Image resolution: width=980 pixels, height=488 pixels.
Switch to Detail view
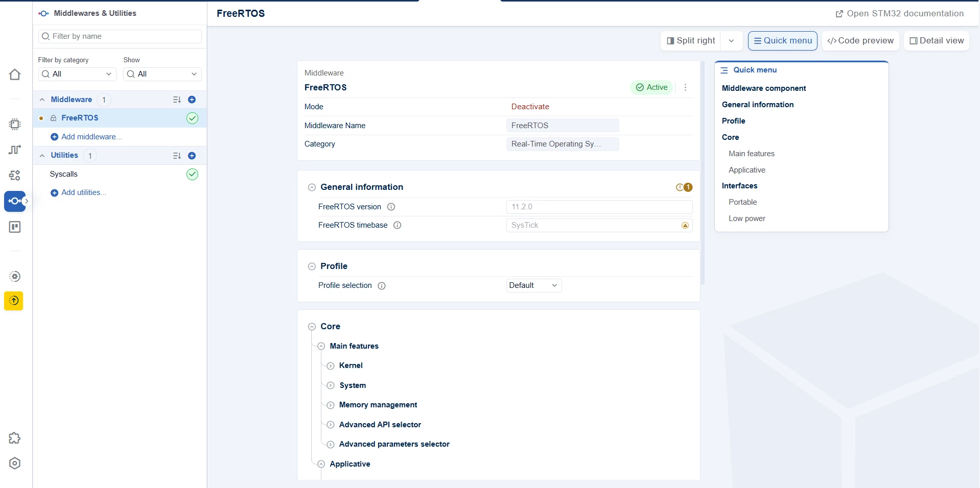[937, 41]
